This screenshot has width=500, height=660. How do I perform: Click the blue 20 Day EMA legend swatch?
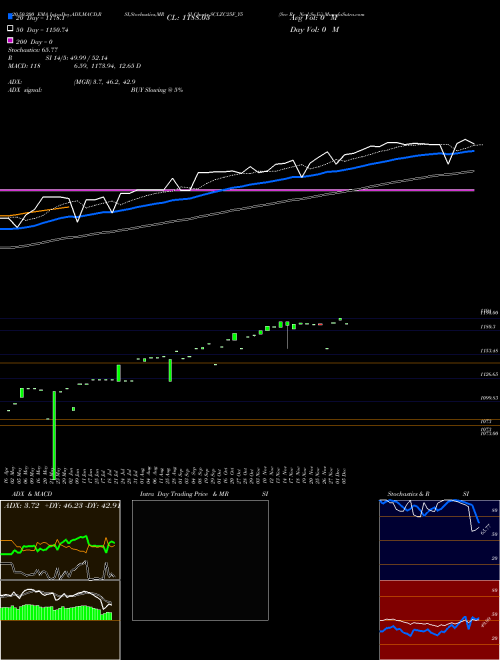point(11,16)
